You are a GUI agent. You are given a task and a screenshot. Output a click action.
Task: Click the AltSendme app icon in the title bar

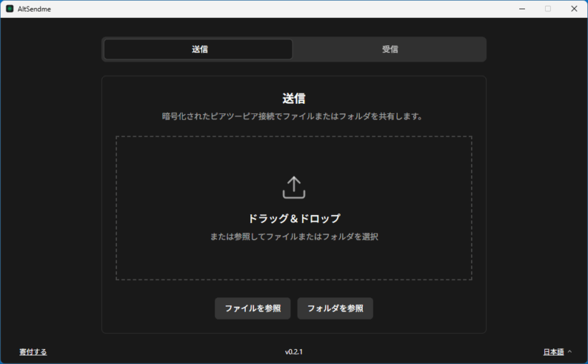9,9
